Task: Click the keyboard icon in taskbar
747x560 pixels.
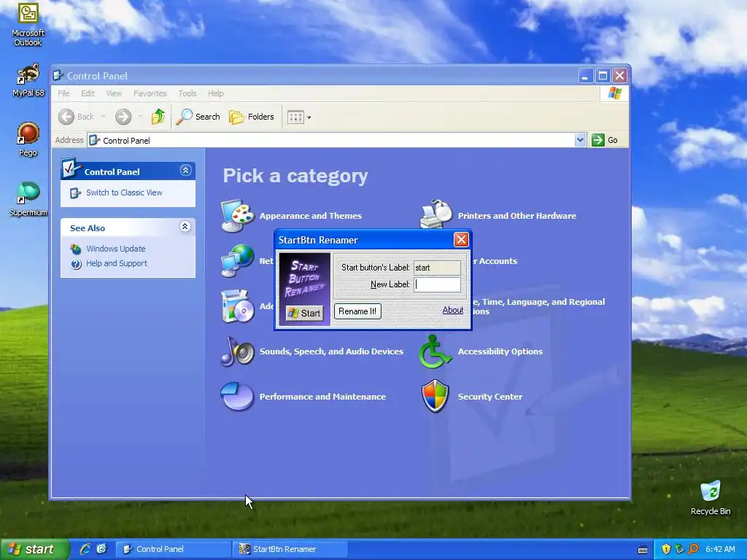Action: 642,550
